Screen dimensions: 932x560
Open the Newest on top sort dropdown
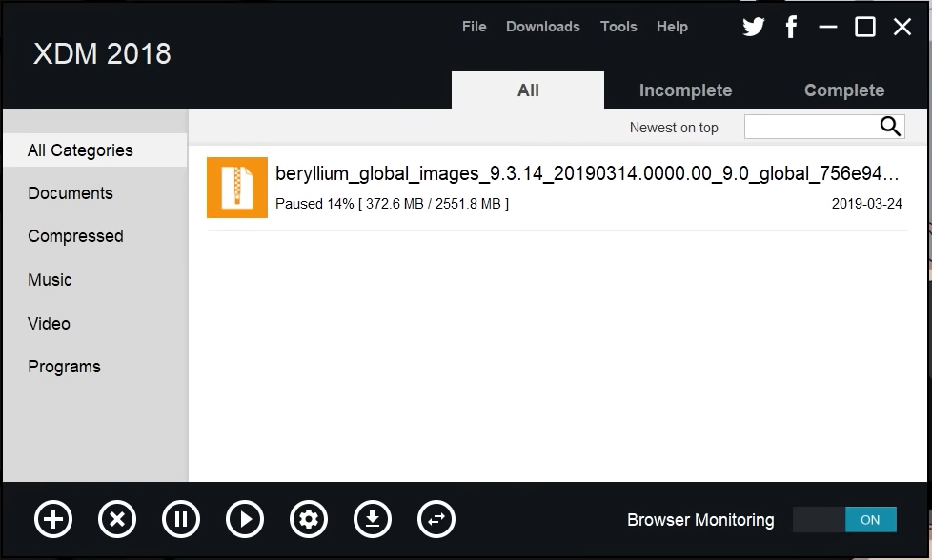click(x=674, y=128)
